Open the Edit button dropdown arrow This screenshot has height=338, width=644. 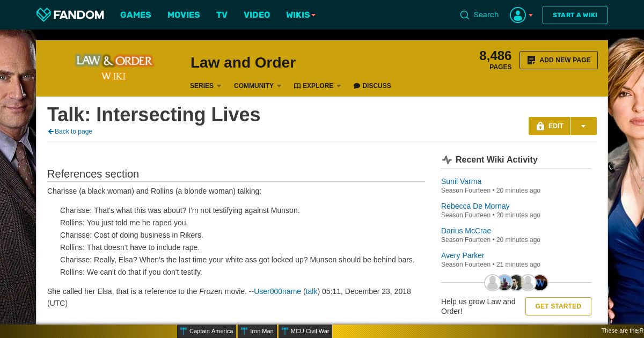(x=583, y=126)
